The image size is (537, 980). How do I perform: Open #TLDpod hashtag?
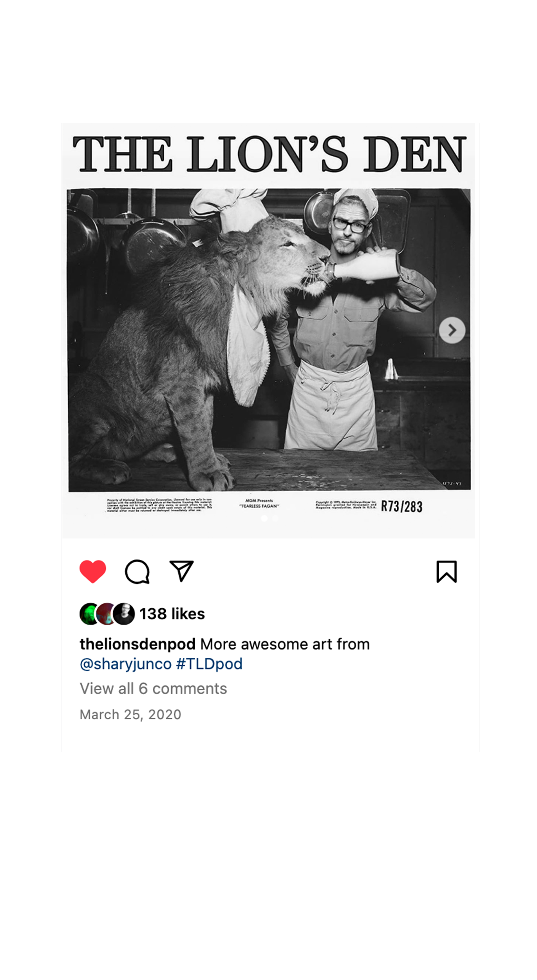click(209, 664)
